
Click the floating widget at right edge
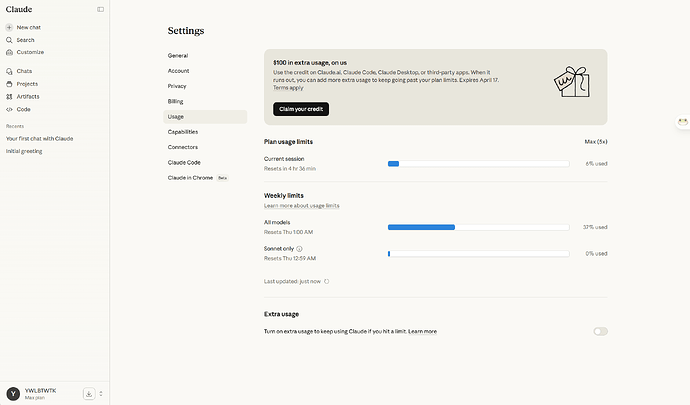click(683, 122)
